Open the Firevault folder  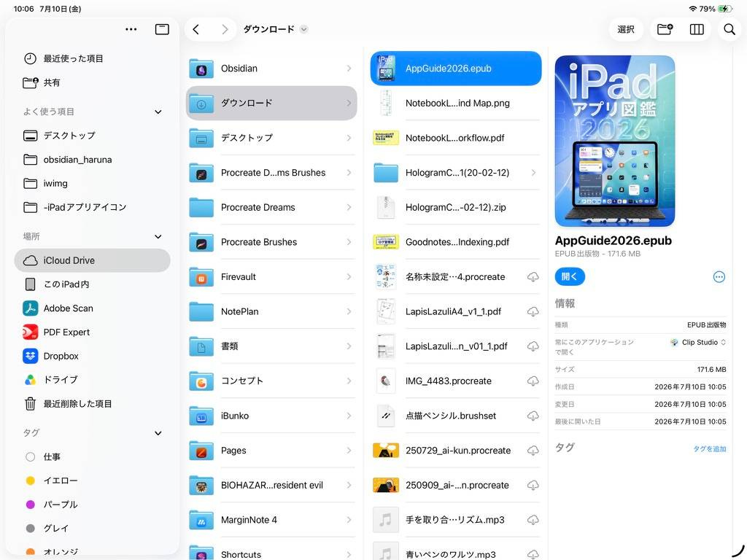pos(271,276)
